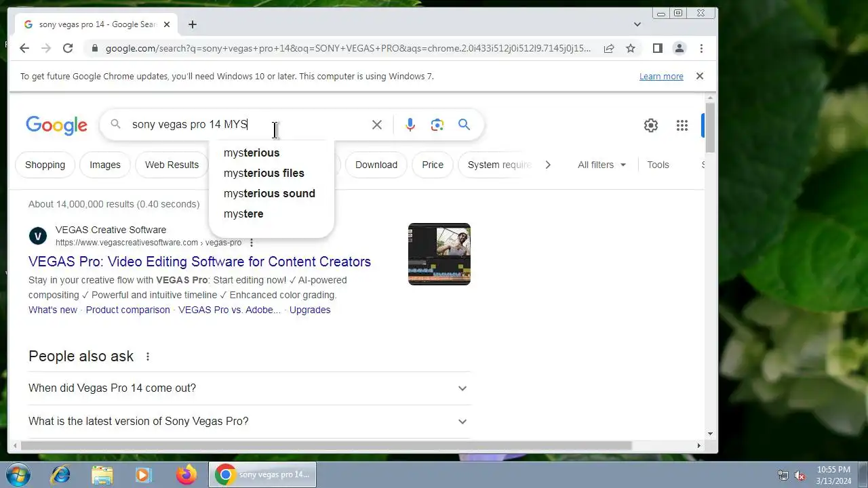Click the VEGAS Creative Software favicon
The image size is (868, 488).
(x=38, y=236)
